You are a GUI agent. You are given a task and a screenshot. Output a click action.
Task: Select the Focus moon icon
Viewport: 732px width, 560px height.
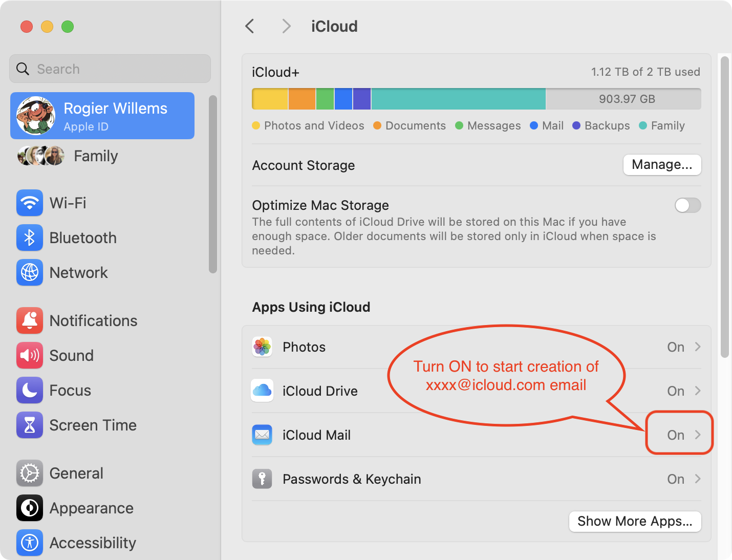(x=30, y=391)
